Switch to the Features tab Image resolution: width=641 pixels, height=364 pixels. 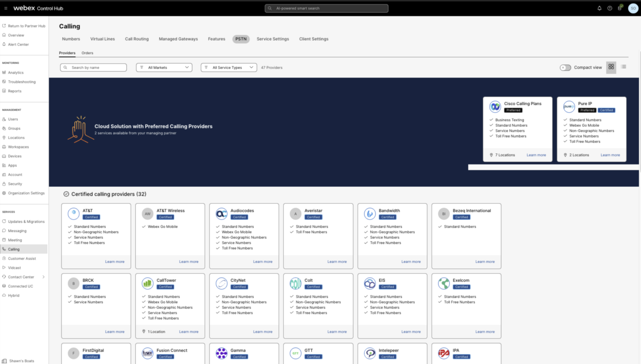coord(216,39)
